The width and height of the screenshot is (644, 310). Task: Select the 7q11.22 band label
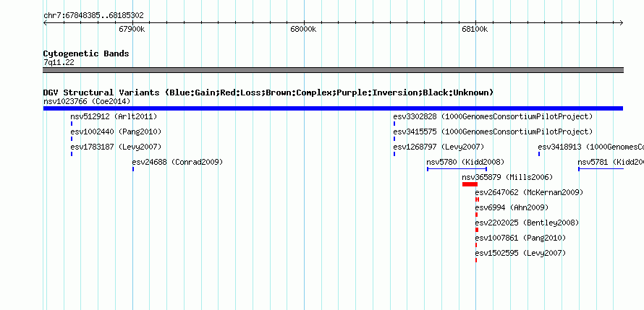point(59,63)
